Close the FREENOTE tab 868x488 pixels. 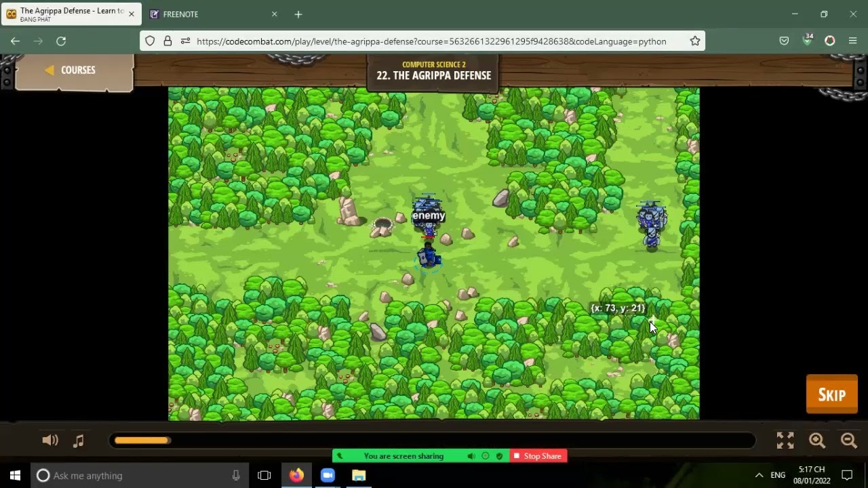point(275,14)
